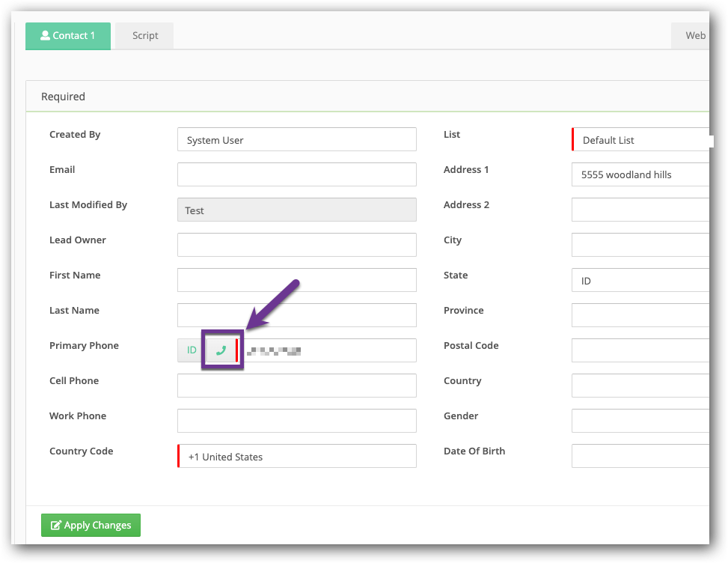Click the Country field
Viewport: 728px width, 563px height.
click(x=640, y=386)
